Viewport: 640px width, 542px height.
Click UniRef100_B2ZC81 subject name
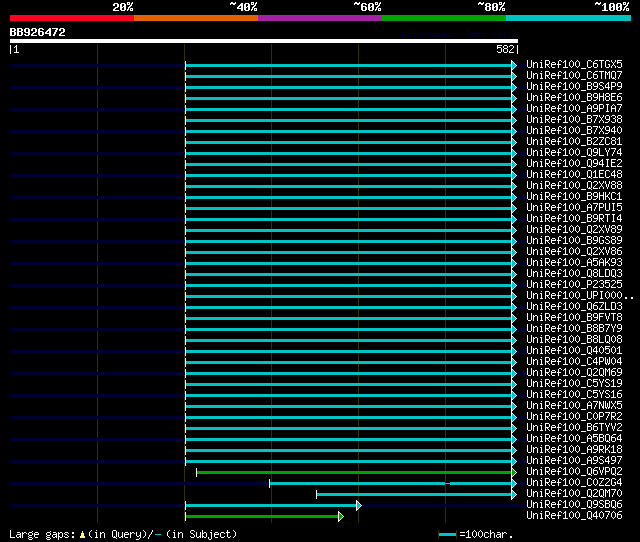pyautogui.click(x=574, y=141)
